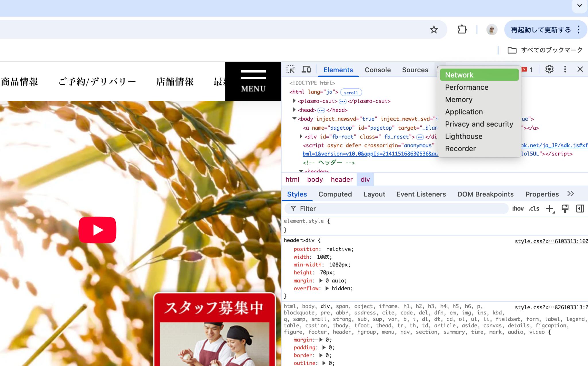This screenshot has height=366, width=588.
Task: Open the Properties tab
Action: tap(542, 194)
